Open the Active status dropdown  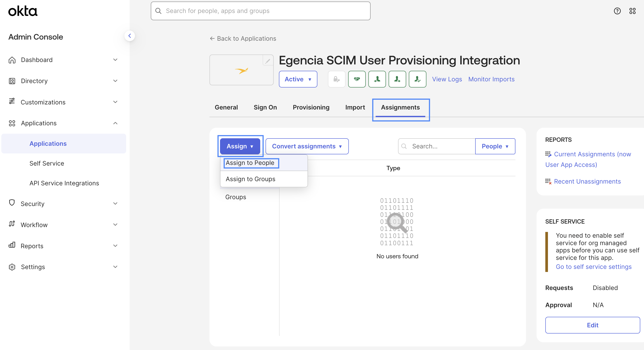pyautogui.click(x=298, y=79)
